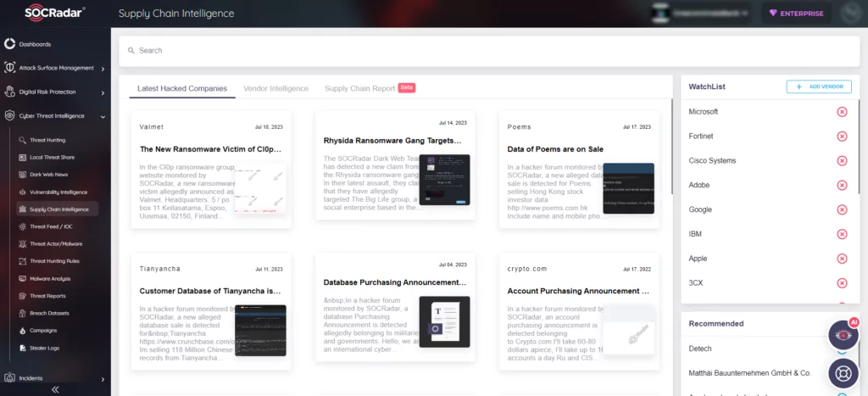Click the Incidents sidebar icon
This screenshot has height=396, width=868.
(9, 378)
